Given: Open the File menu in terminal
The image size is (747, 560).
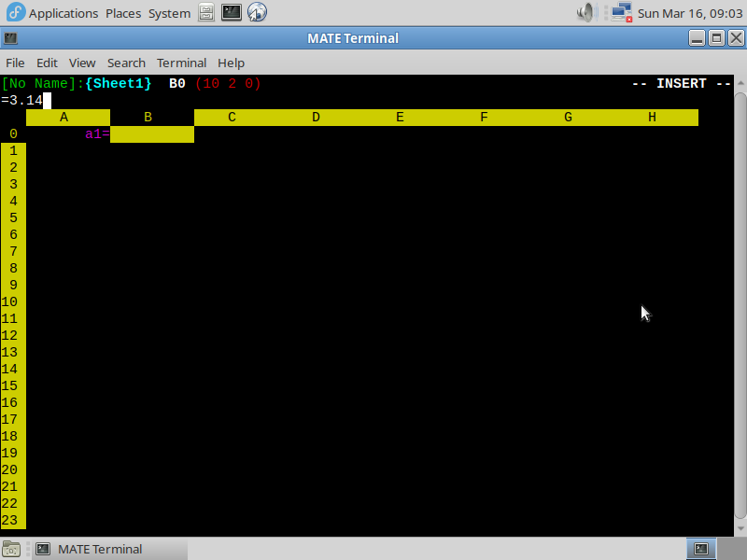Looking at the screenshot, I should [x=15, y=63].
